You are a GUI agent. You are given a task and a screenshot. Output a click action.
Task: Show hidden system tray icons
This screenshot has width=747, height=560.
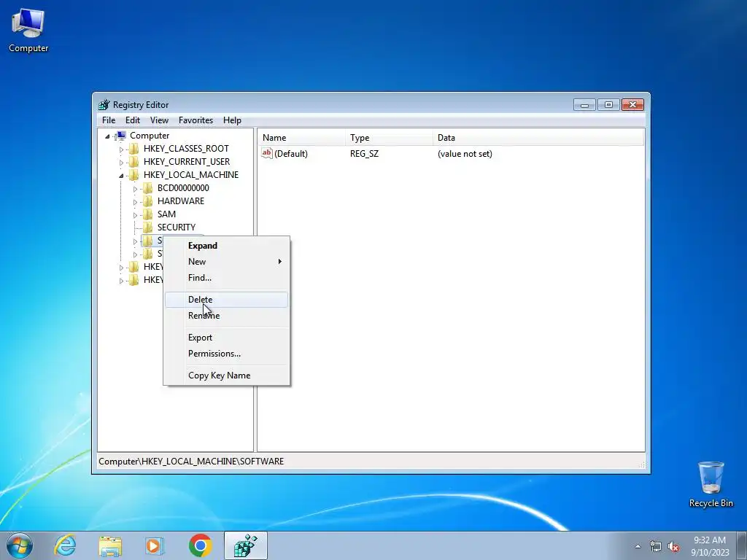[638, 546]
